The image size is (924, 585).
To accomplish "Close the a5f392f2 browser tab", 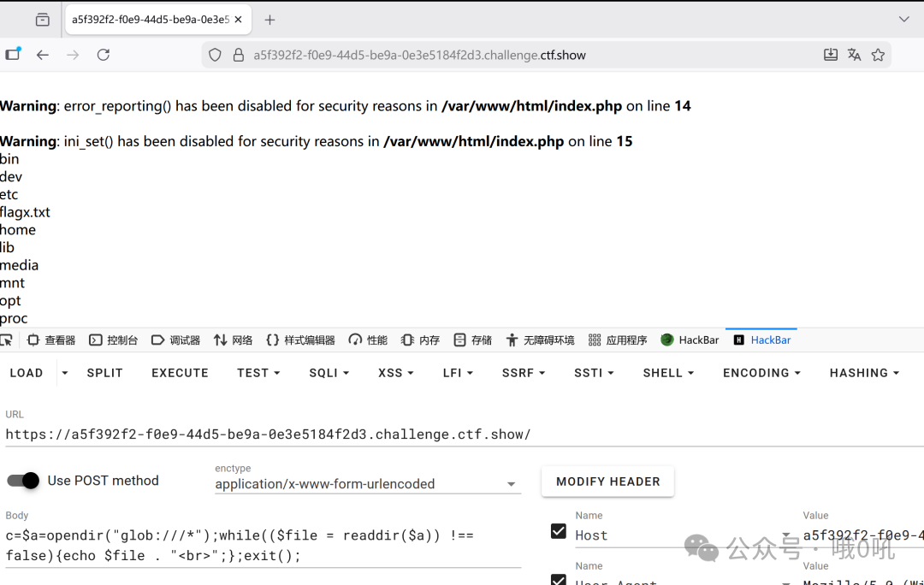I will (238, 20).
